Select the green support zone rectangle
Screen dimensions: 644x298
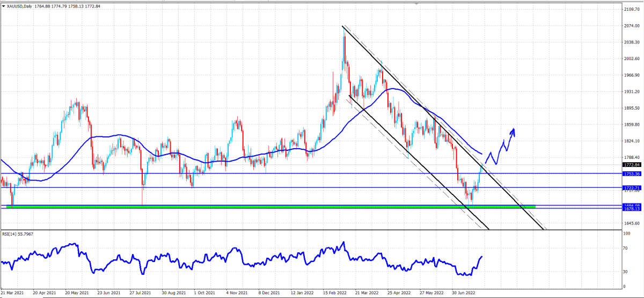(270, 207)
